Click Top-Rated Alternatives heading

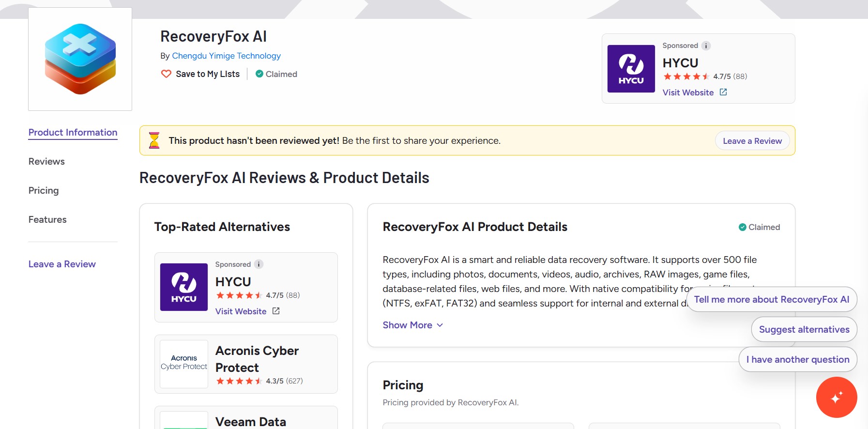pyautogui.click(x=222, y=227)
